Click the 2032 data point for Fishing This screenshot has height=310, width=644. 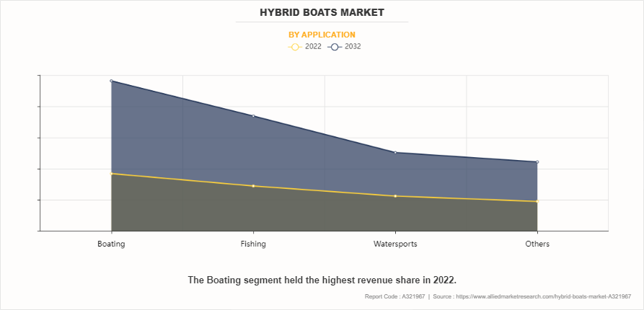pyautogui.click(x=253, y=116)
